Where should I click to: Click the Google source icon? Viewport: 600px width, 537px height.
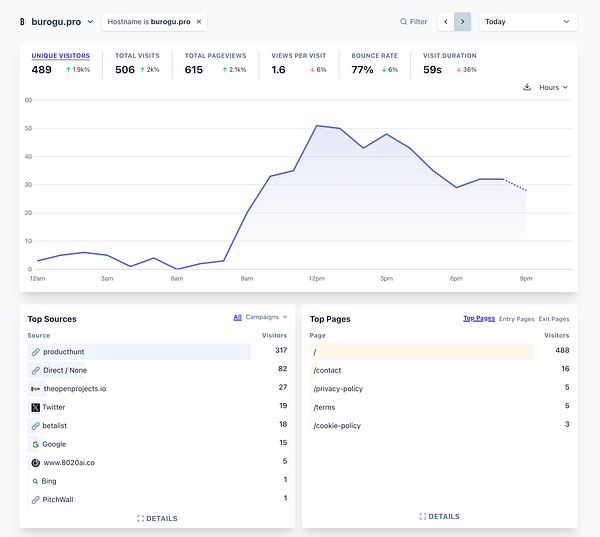(35, 444)
